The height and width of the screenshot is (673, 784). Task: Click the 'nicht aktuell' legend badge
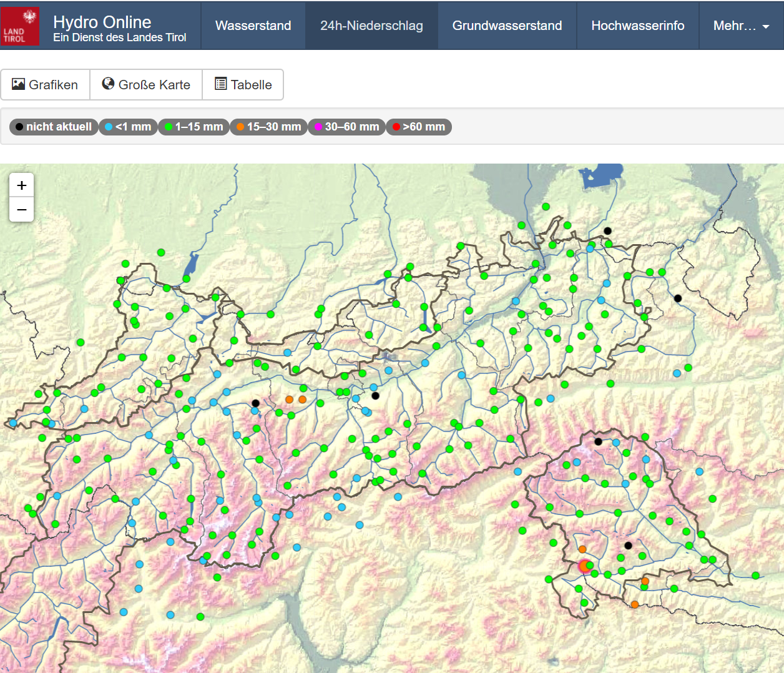tap(54, 127)
